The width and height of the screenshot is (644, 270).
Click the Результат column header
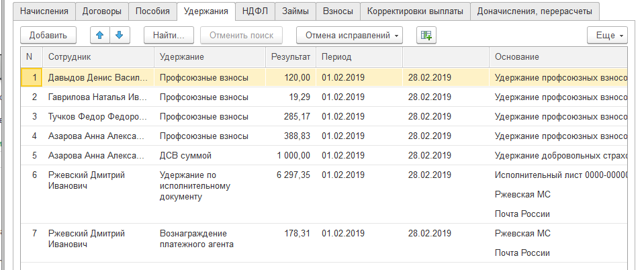coord(290,57)
